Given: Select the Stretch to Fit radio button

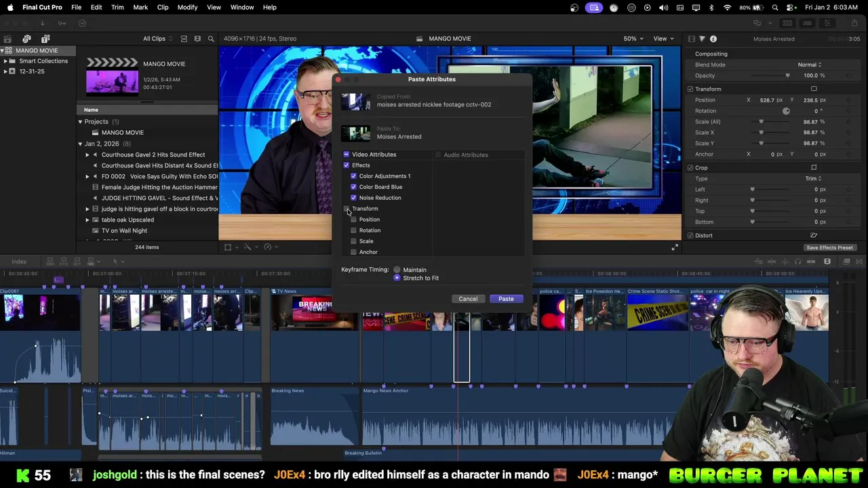Looking at the screenshot, I should 397,278.
